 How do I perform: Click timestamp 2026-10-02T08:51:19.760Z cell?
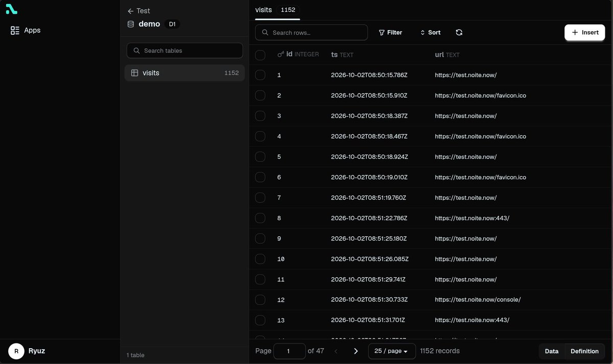point(368,198)
